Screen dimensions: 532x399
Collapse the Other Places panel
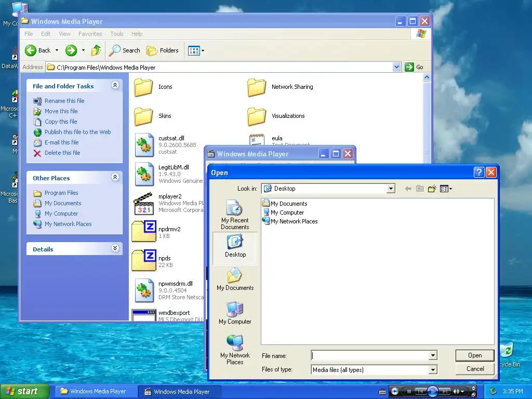coord(115,177)
